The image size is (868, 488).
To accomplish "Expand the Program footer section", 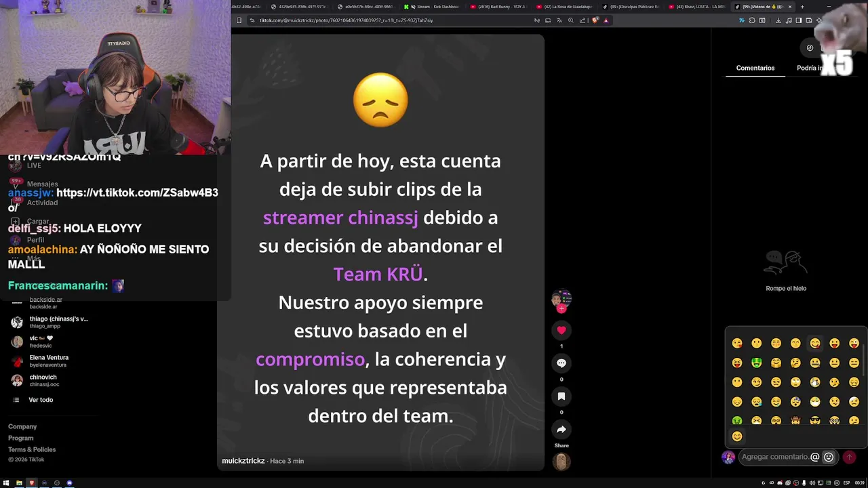I will tap(20, 439).
